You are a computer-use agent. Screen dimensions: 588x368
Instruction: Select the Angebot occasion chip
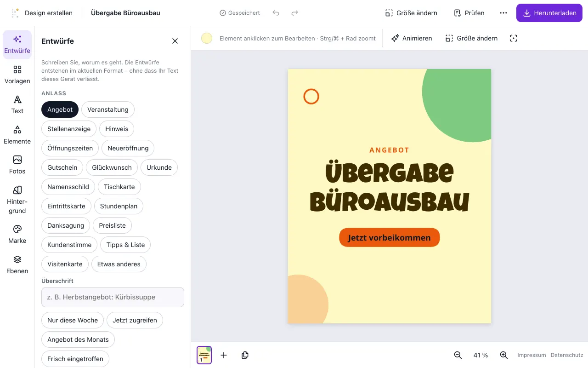click(x=60, y=109)
